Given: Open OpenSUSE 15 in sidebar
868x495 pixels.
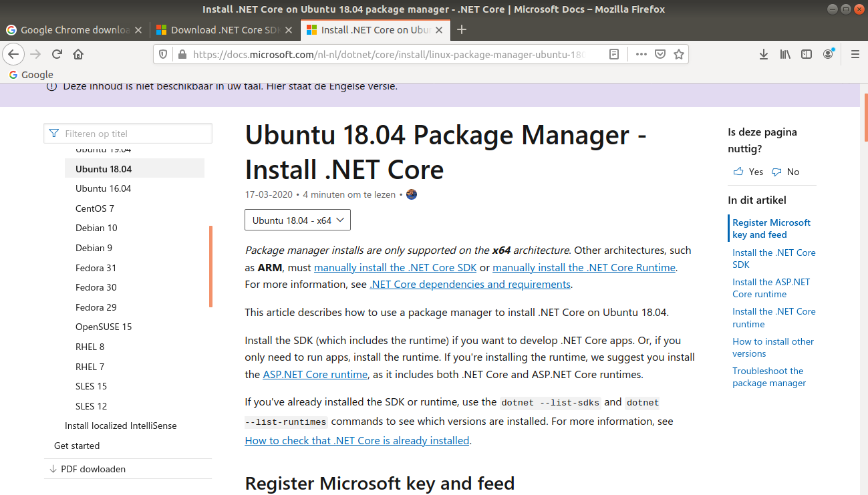Looking at the screenshot, I should (x=104, y=327).
